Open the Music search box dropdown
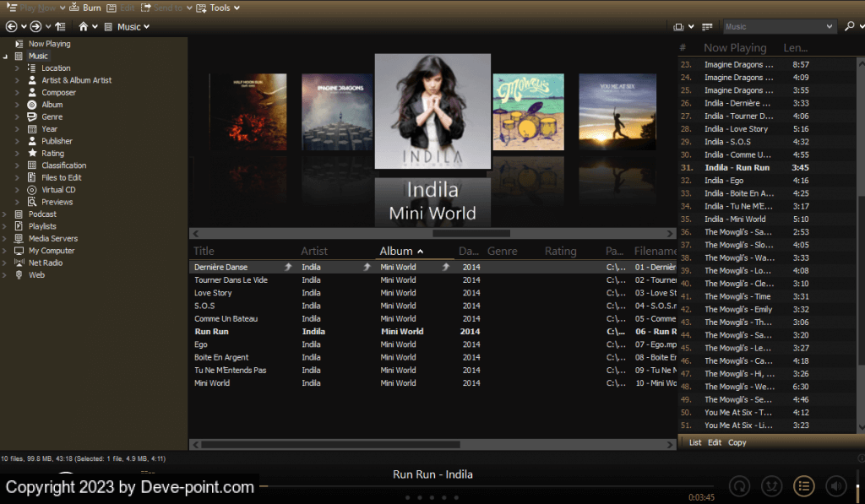 coord(828,27)
